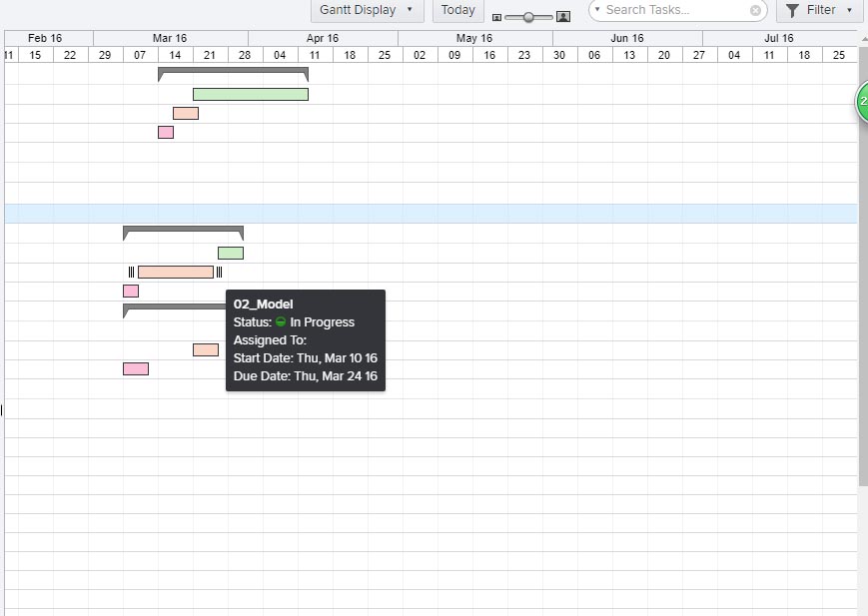Click the Feb 16 month header
The image size is (868, 616).
coord(45,38)
